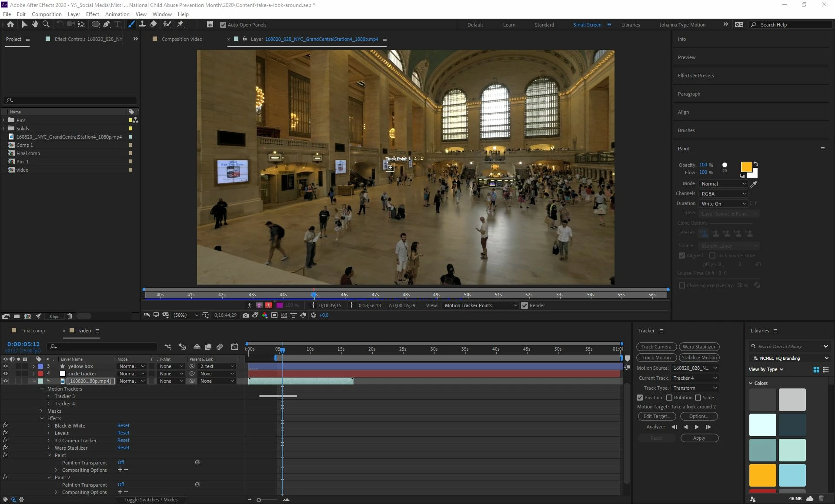
Task: Hide the yellow box layer
Action: pos(5,366)
